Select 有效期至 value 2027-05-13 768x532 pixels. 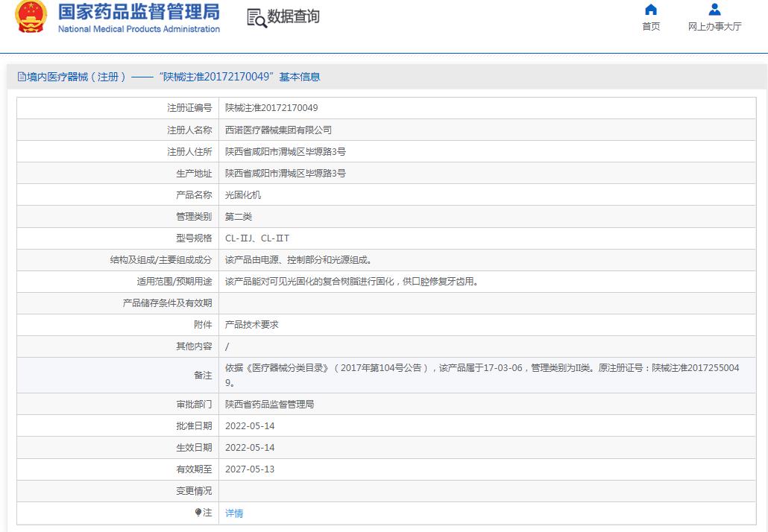pos(250,469)
